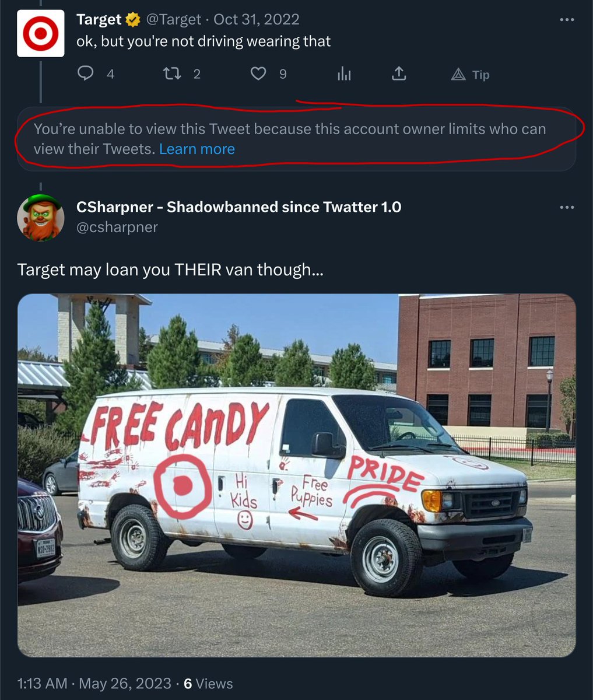This screenshot has width=593, height=700.
Task: Open Target's bullseye profile avatar
Action: pyautogui.click(x=41, y=33)
